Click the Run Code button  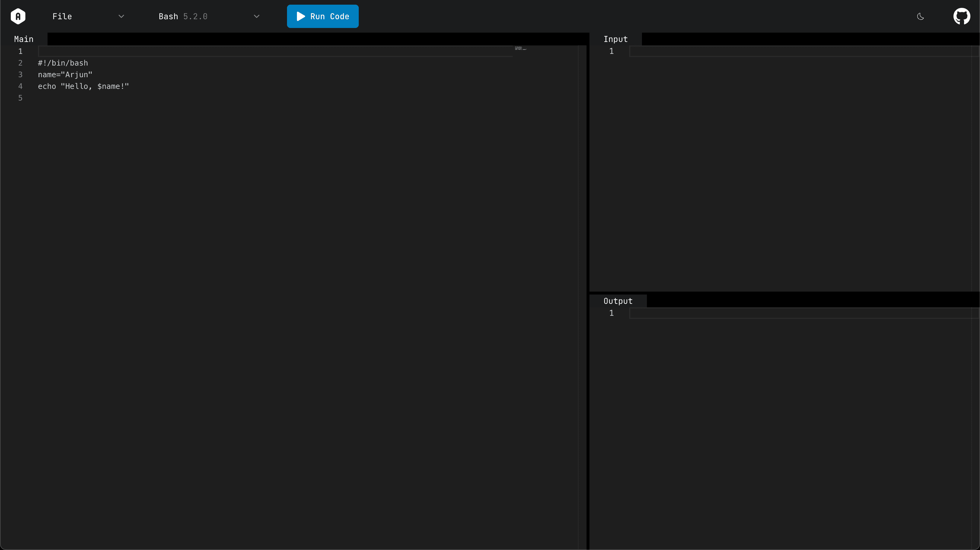(x=322, y=16)
